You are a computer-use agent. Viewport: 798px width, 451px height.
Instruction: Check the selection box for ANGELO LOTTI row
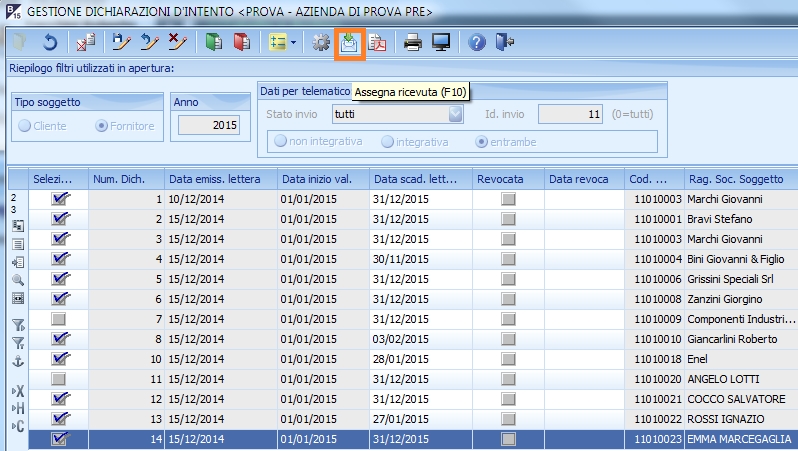click(59, 379)
